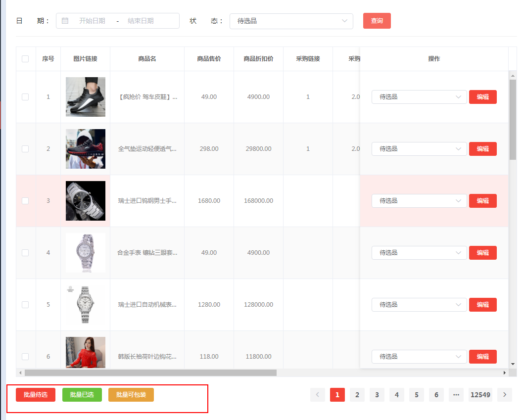Jump to last page 12549
524x420 pixels.
coord(480,395)
